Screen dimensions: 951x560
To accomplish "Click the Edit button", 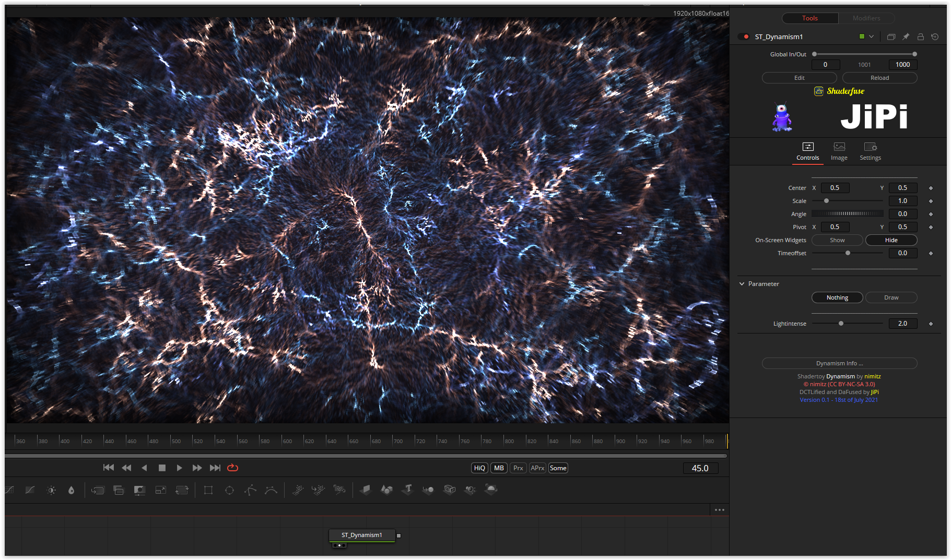I will [800, 78].
